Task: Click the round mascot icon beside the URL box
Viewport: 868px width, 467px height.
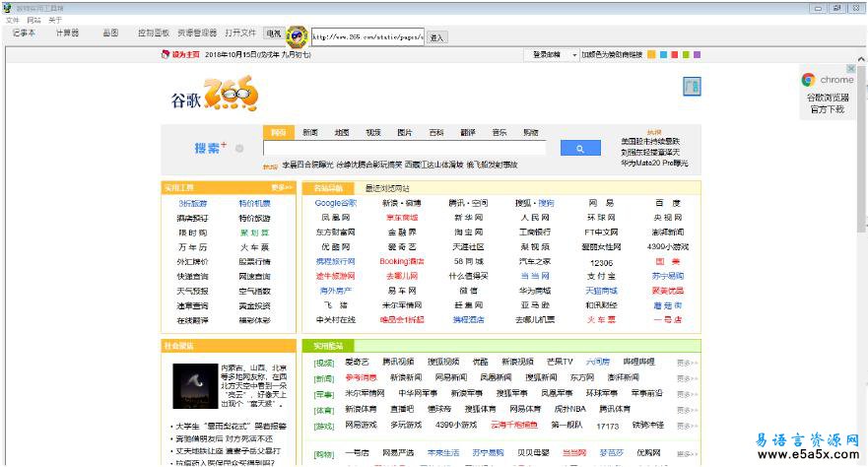Action: [298, 36]
